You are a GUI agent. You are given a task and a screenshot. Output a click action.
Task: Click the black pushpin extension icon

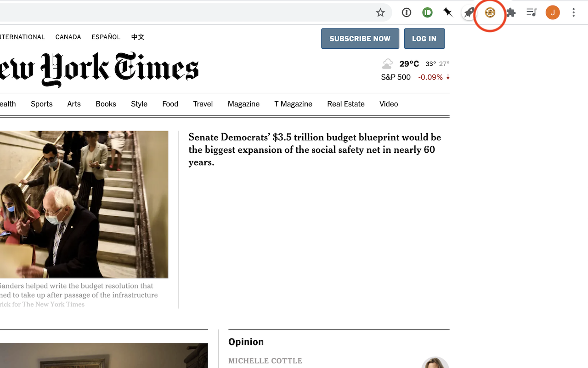448,13
